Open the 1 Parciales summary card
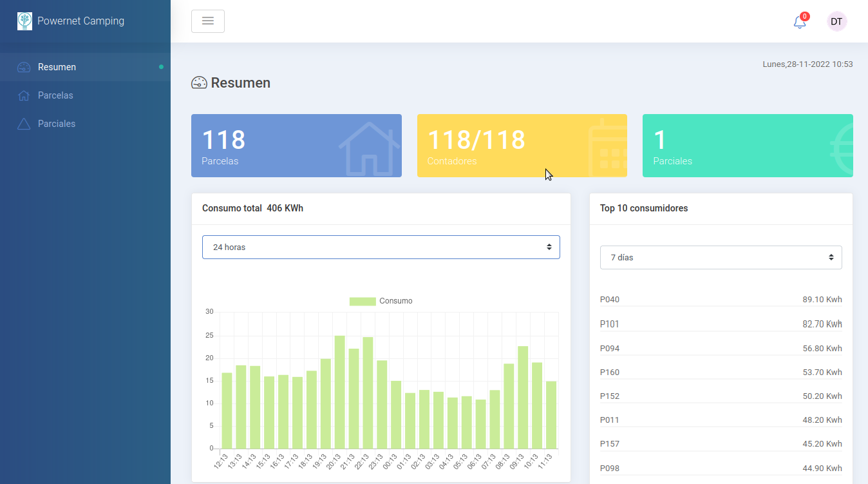 [x=748, y=146]
